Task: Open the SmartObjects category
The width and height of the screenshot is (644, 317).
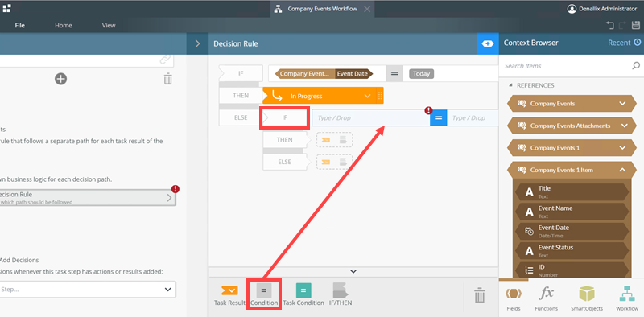Action: point(587,298)
